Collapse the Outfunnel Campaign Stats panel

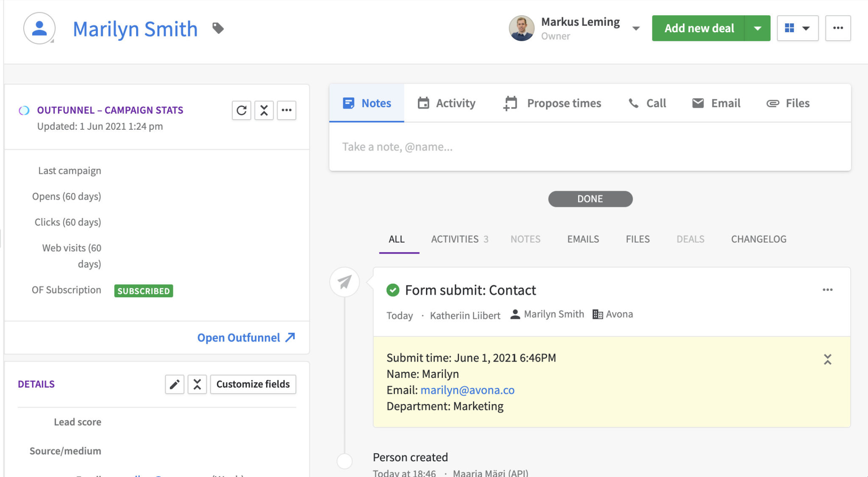coord(264,110)
